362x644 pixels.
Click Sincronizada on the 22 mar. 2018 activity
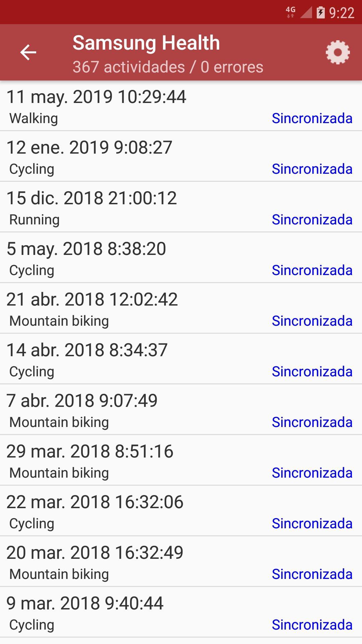click(312, 524)
